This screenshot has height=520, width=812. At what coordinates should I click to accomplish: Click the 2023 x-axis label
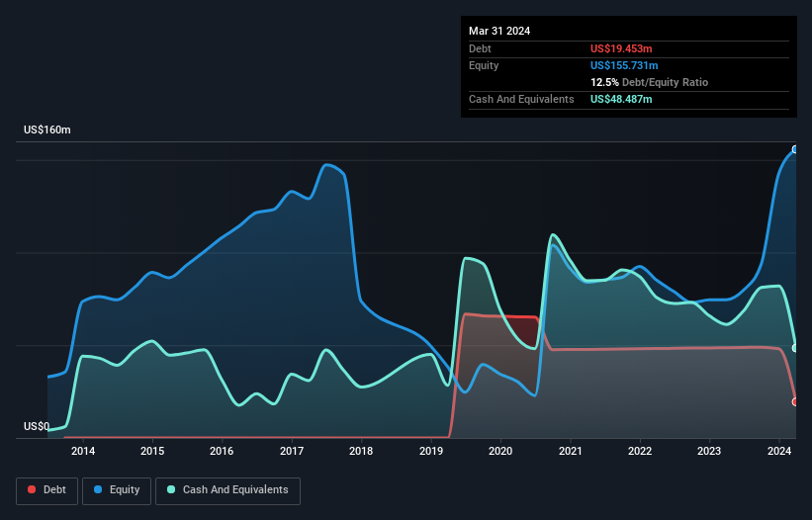coord(709,451)
